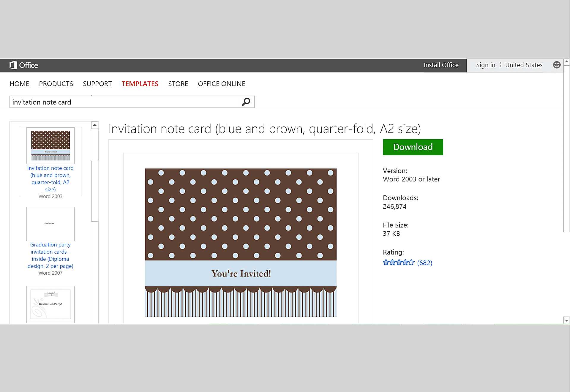Open the STORE page
This screenshot has width=570, height=392.
click(178, 84)
